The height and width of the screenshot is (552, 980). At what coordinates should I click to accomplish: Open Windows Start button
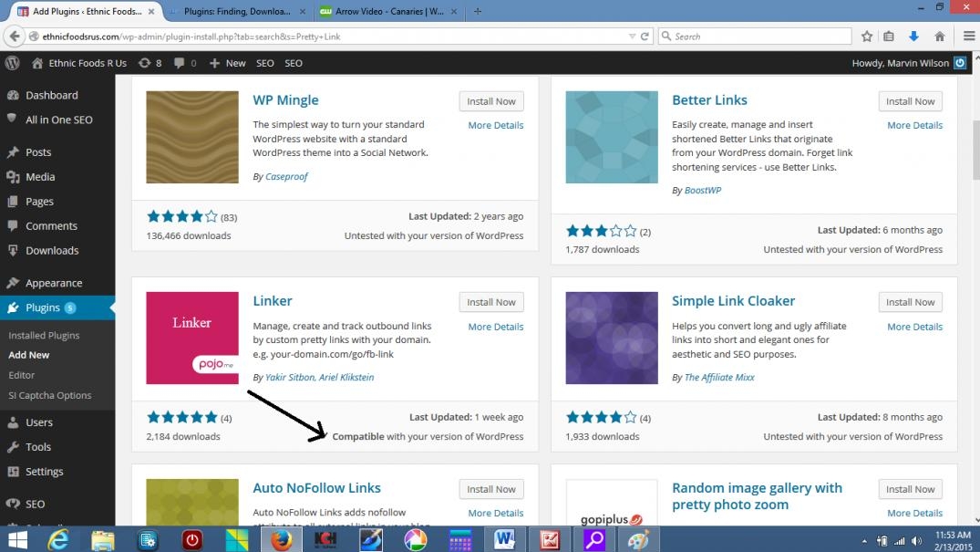17,539
